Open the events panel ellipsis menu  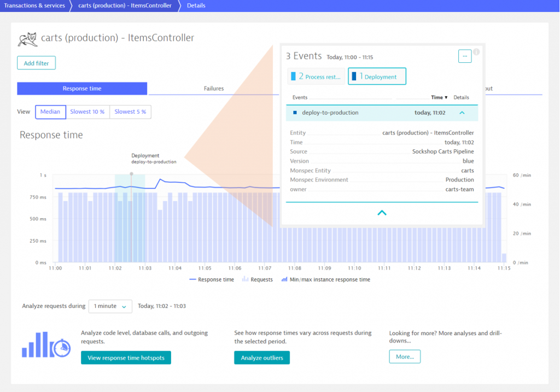[x=464, y=56]
